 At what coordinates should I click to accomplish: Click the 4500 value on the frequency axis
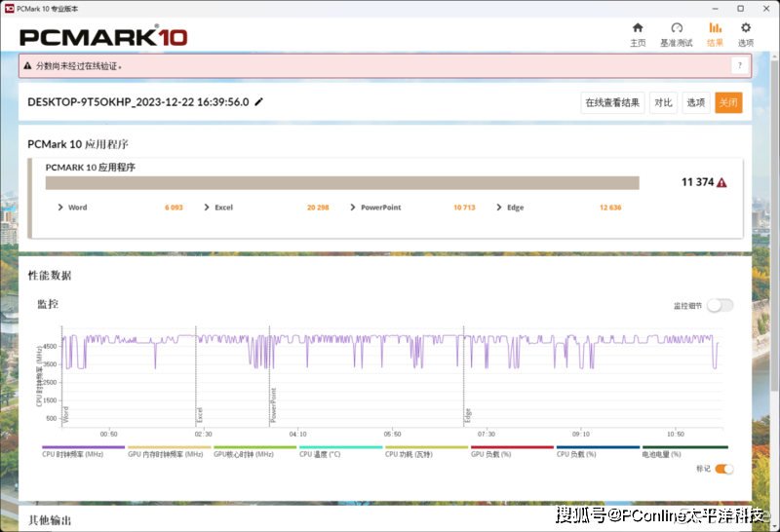(51, 347)
